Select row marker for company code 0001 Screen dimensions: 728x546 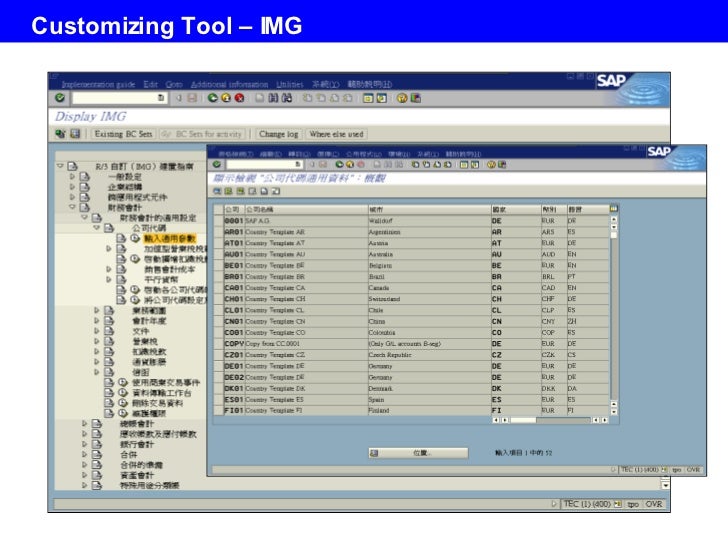point(219,221)
